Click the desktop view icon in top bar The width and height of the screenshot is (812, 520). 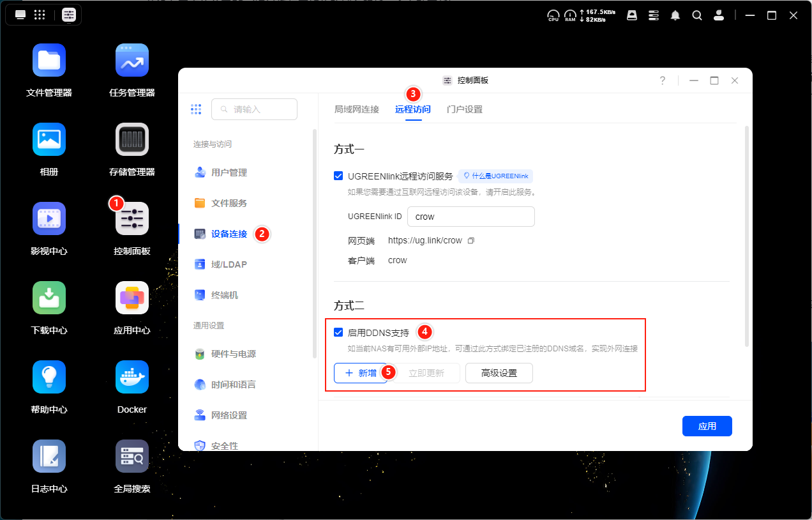coord(20,15)
